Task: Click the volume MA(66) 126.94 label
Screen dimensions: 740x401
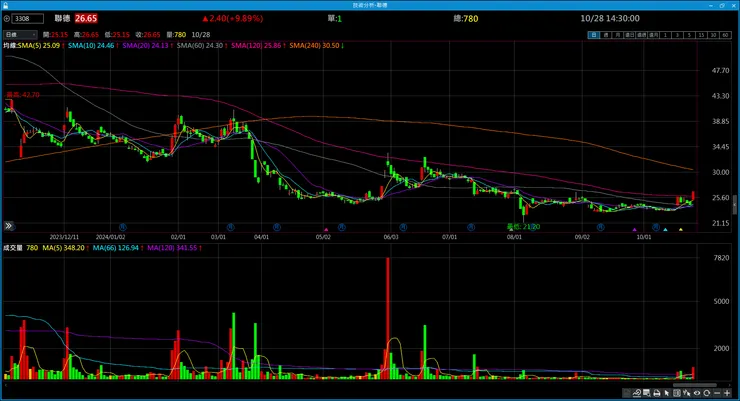Action: 118,248
